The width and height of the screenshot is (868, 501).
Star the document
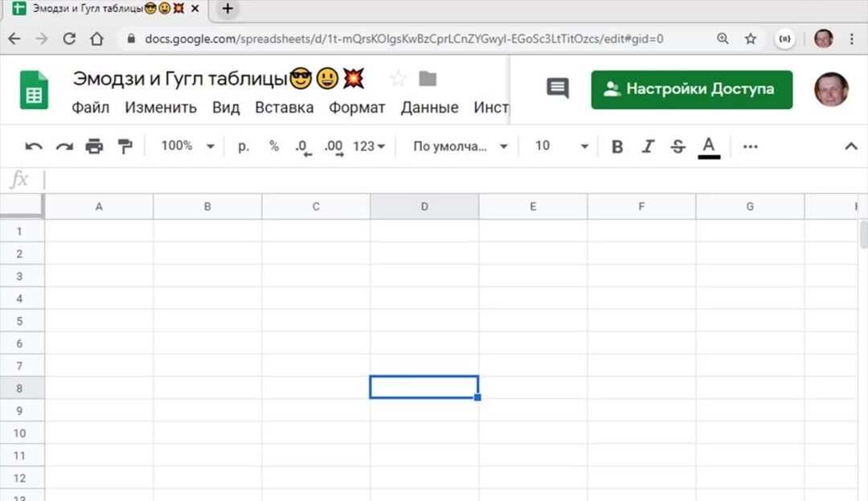click(x=398, y=79)
